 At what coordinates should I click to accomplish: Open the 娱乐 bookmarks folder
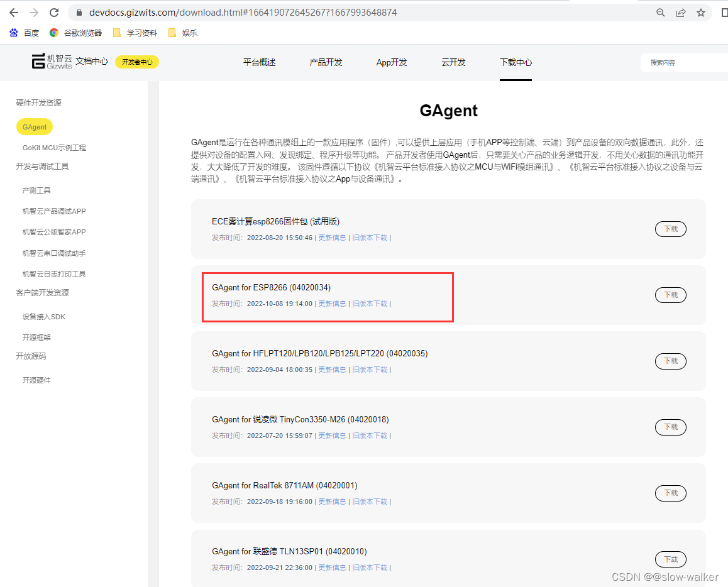pyautogui.click(x=183, y=33)
